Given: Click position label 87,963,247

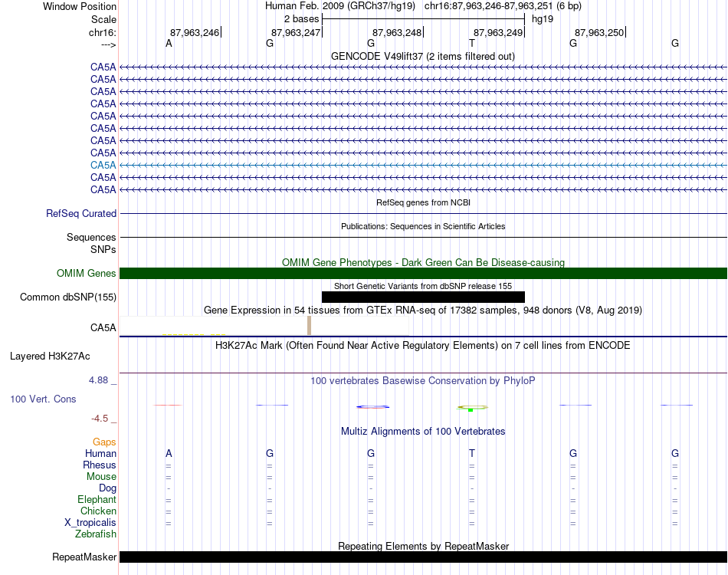Looking at the screenshot, I should 296,32.
